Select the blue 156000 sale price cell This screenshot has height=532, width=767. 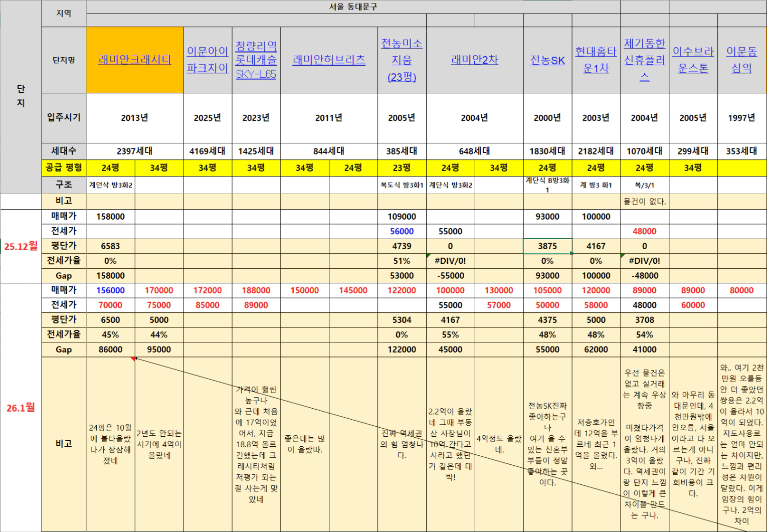pyautogui.click(x=110, y=290)
